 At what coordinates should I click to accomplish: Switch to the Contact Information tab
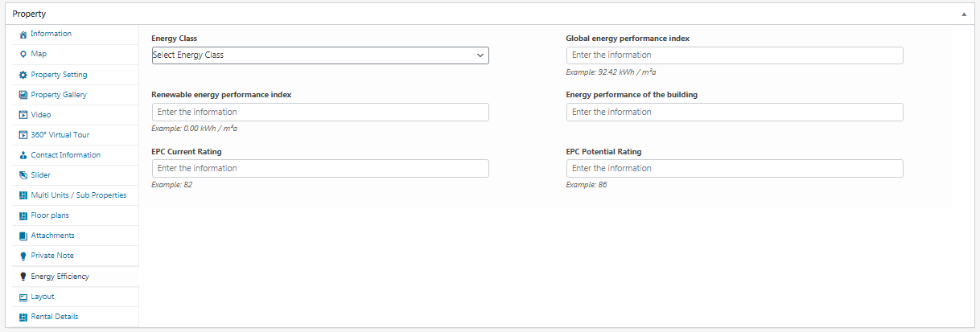76,155
